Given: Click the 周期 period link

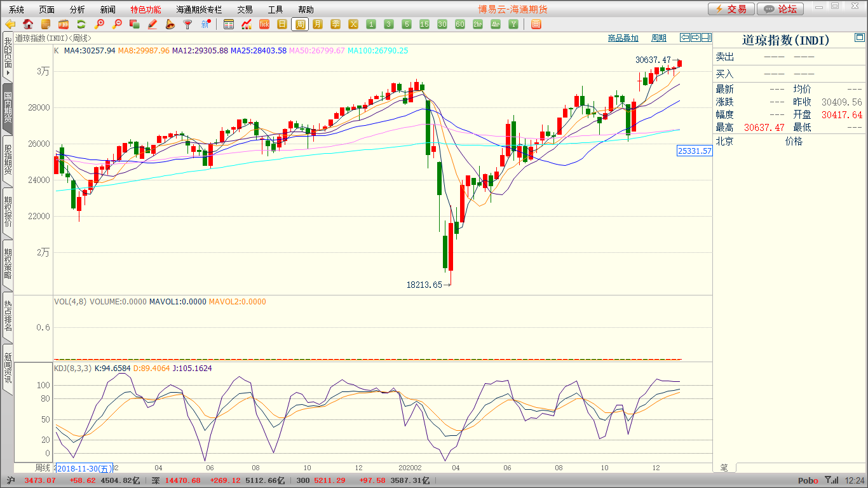Looking at the screenshot, I should click(659, 38).
